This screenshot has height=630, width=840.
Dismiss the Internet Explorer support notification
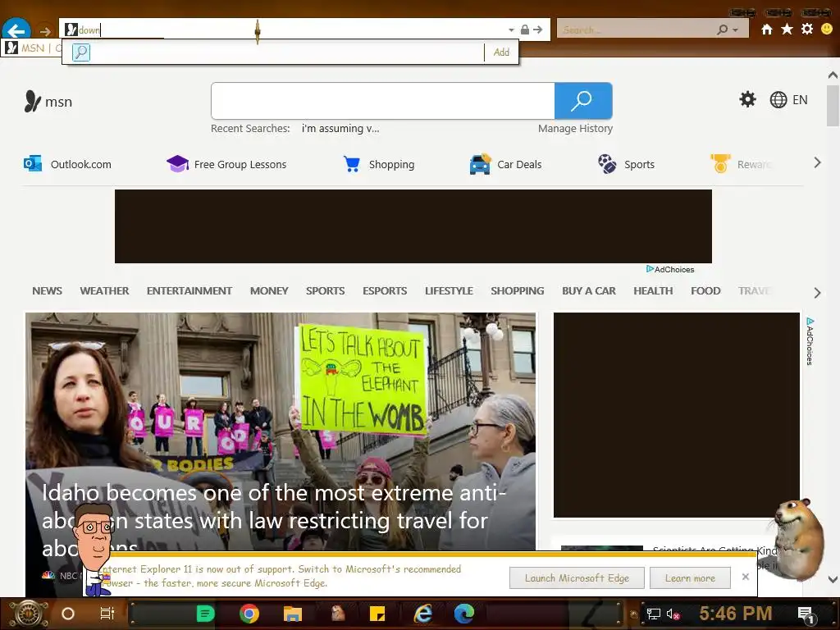[x=745, y=577]
